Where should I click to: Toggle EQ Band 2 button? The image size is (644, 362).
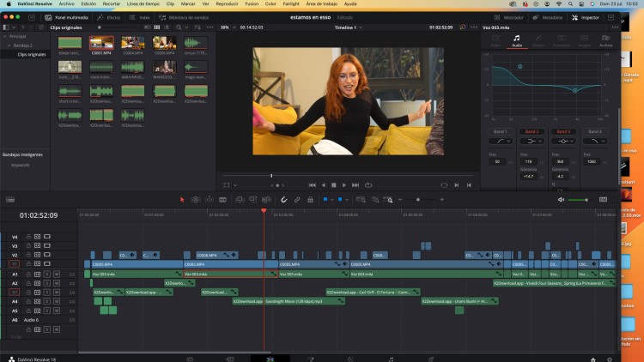pyautogui.click(x=532, y=132)
